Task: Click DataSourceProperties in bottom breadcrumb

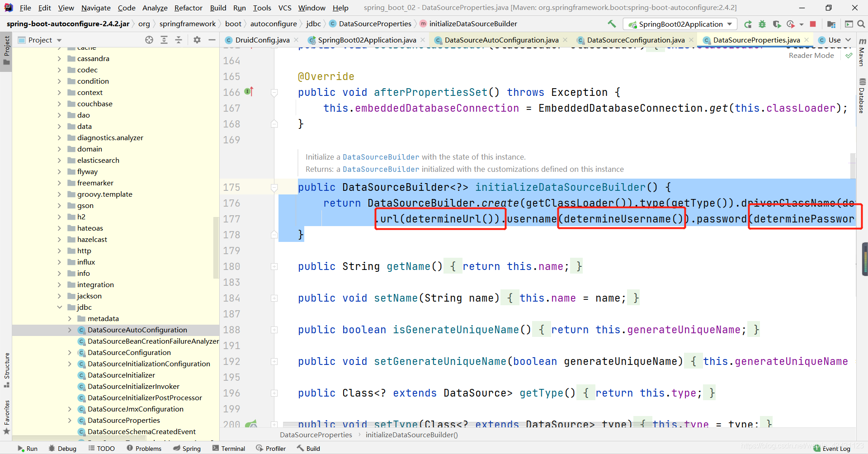Action: point(316,435)
